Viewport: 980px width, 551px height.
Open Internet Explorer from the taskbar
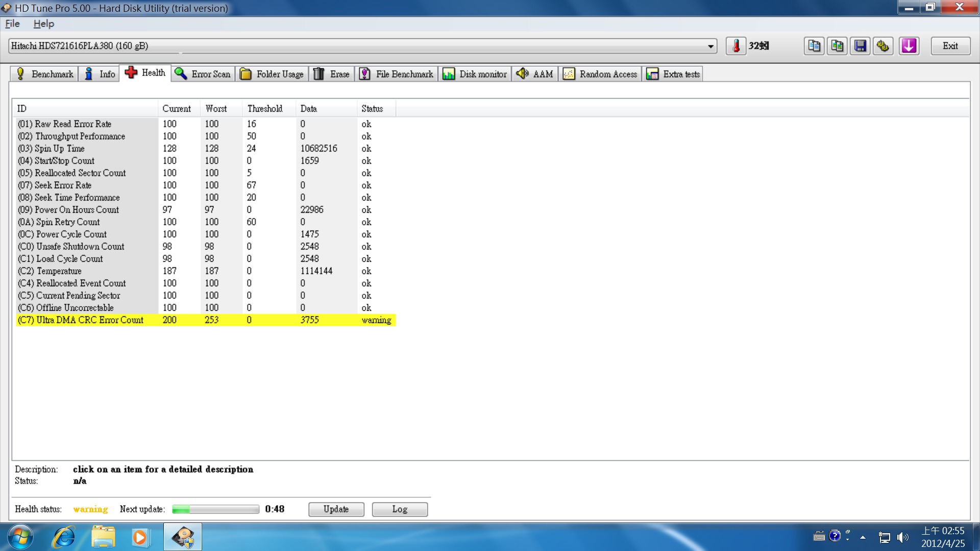point(64,537)
